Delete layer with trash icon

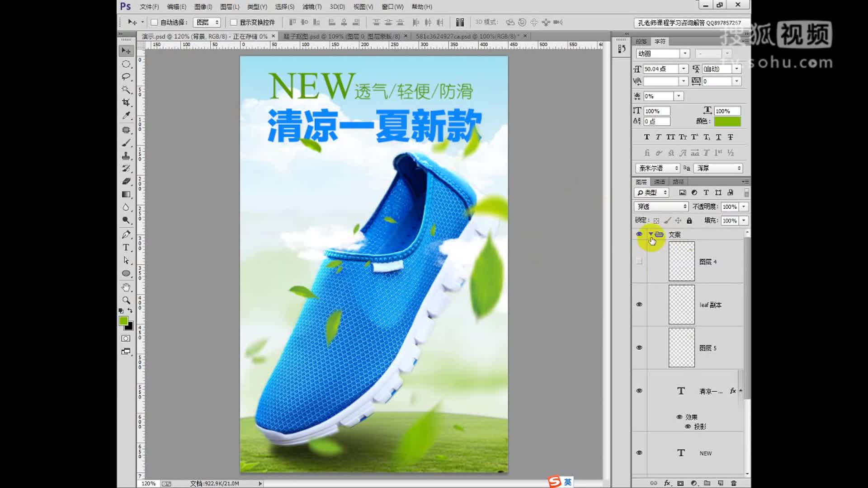[x=734, y=483]
